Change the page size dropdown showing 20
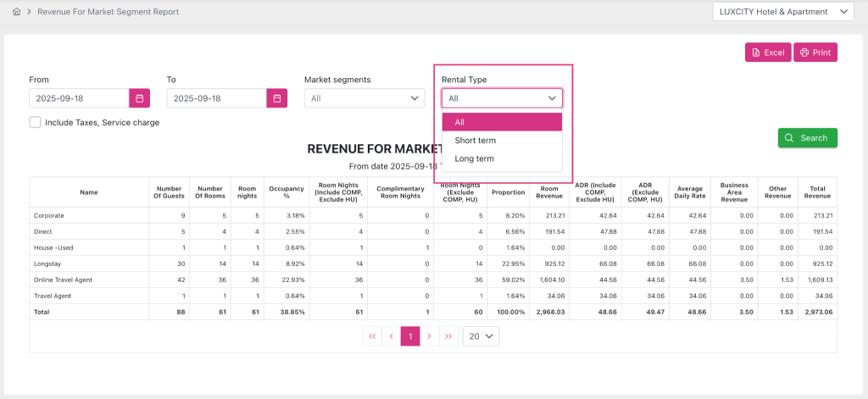868x399 pixels. (x=480, y=336)
